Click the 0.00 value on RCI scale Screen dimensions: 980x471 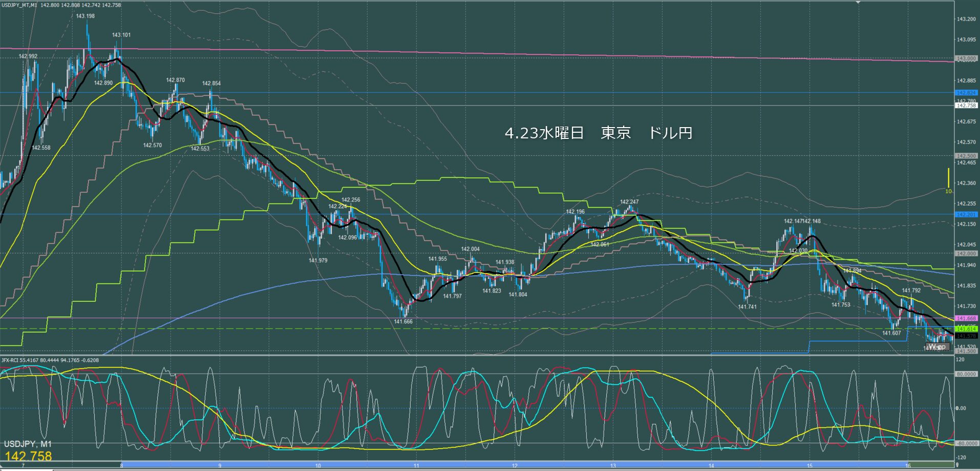point(961,408)
